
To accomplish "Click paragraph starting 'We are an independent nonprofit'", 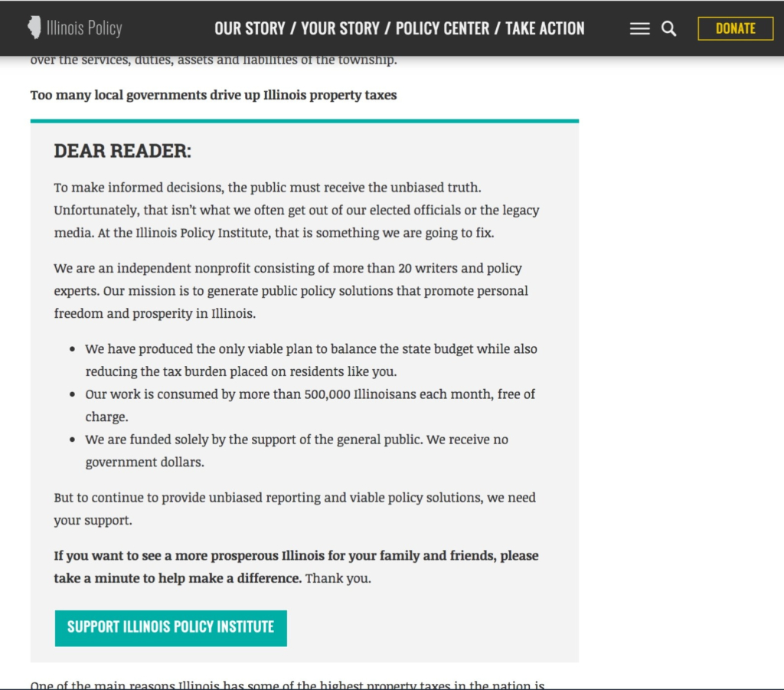I will (x=291, y=290).
